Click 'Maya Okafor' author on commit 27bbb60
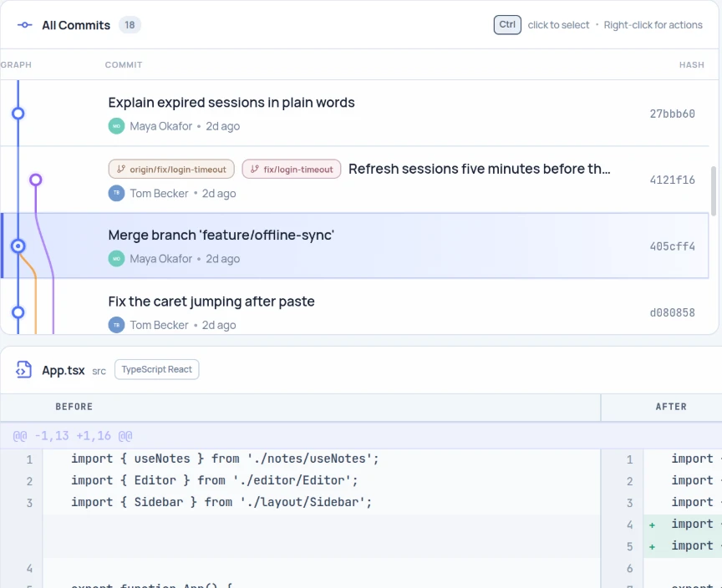The width and height of the screenshot is (722, 588). pyautogui.click(x=160, y=126)
